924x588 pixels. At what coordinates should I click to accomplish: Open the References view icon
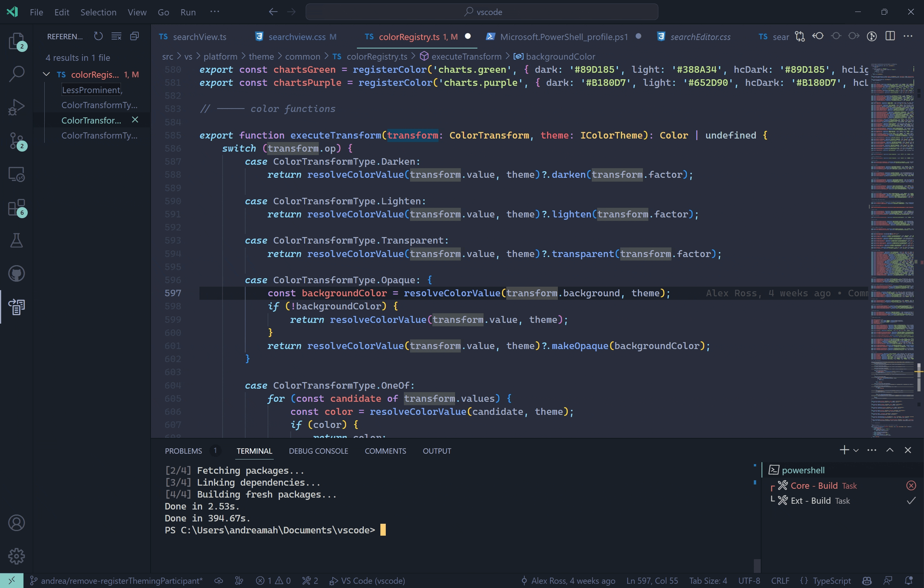[17, 307]
